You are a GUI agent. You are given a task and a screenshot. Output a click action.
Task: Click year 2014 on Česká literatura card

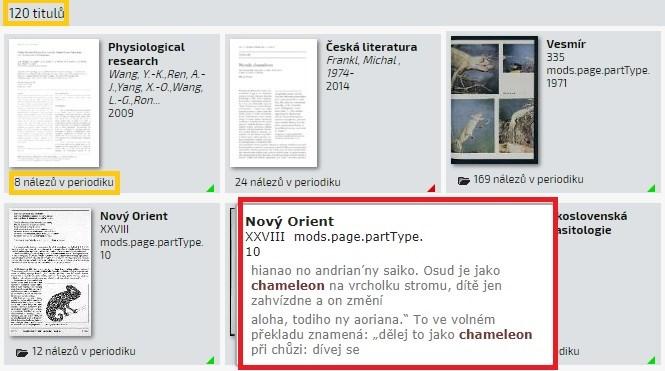pyautogui.click(x=338, y=86)
